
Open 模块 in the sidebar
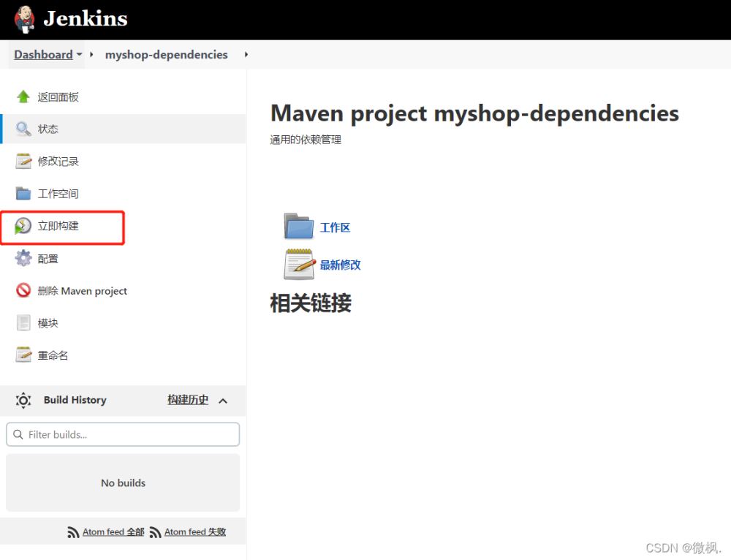click(48, 323)
